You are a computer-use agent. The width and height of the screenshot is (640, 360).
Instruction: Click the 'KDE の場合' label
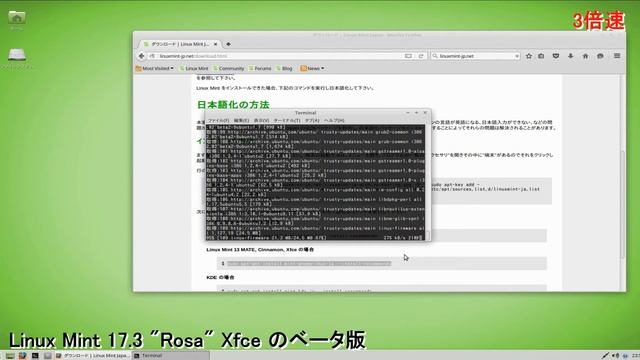tap(220, 278)
